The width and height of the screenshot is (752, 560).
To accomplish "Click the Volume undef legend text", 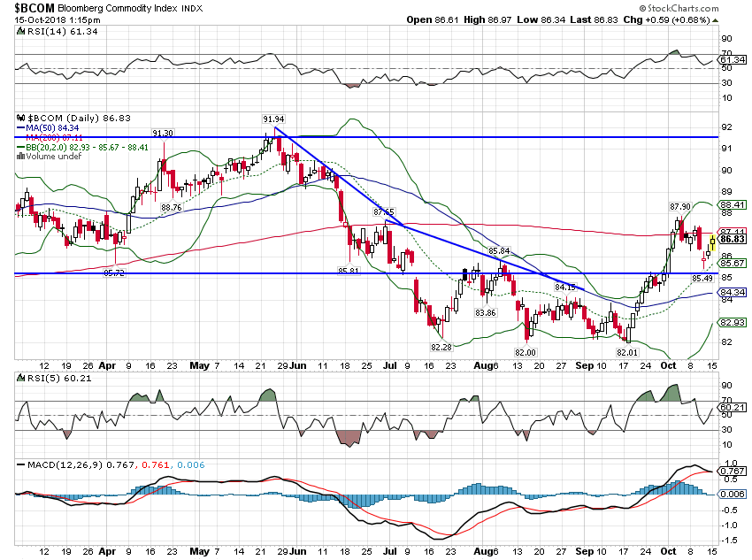I will (x=54, y=157).
